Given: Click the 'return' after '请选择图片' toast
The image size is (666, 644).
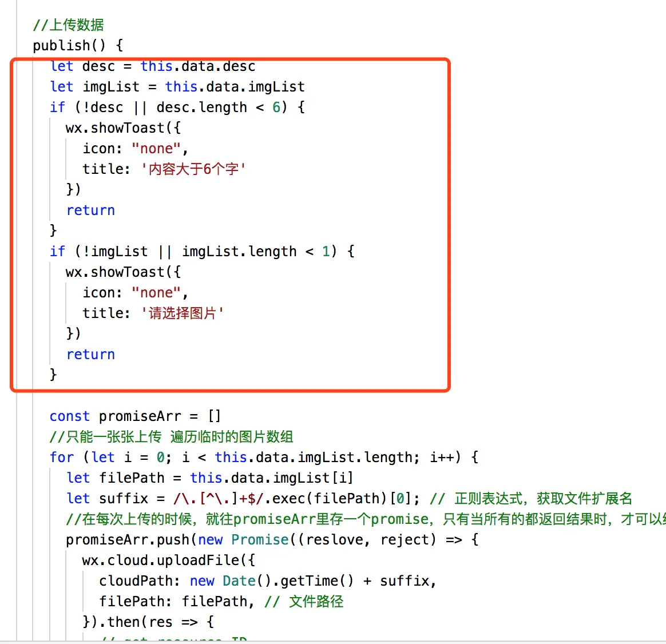Looking at the screenshot, I should coord(90,355).
